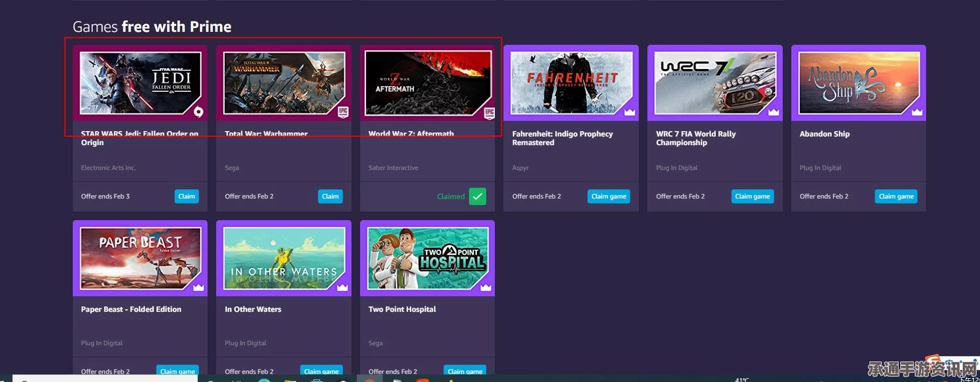Click the crown badge on WRC 7 card

tap(774, 112)
